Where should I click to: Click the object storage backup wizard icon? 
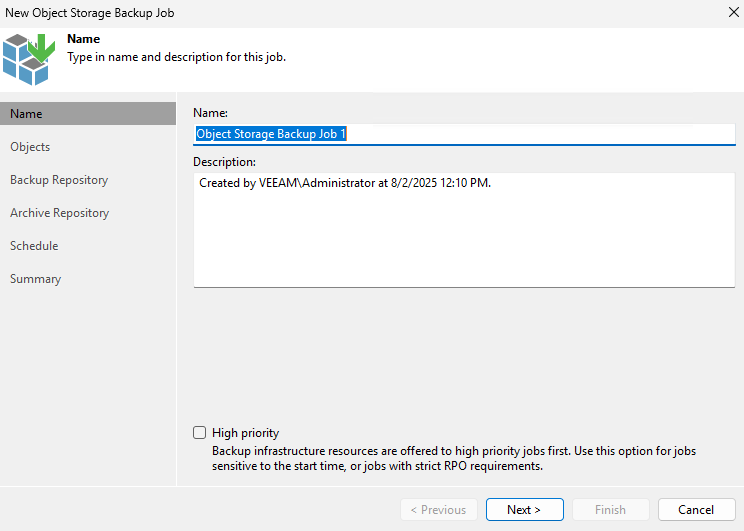click(29, 59)
